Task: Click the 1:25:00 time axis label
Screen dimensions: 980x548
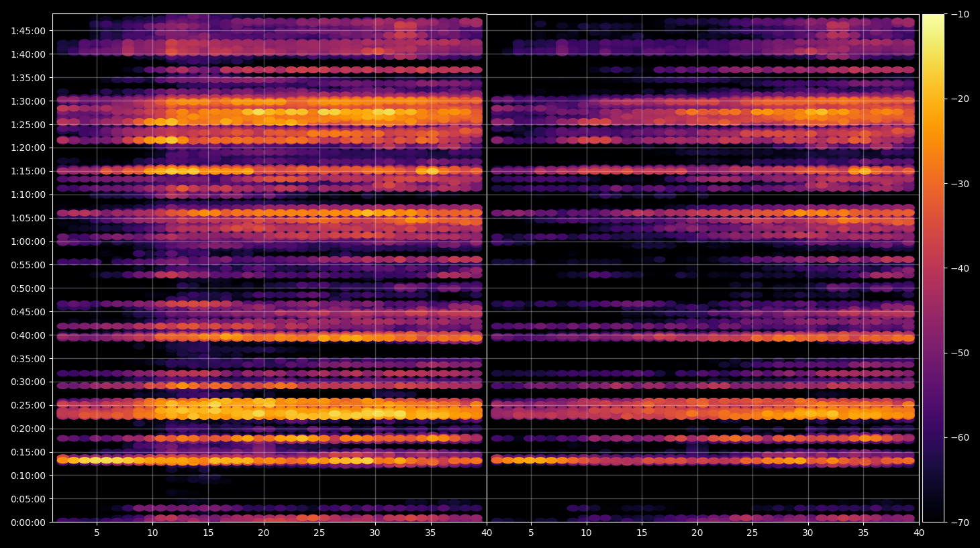Action: [x=28, y=125]
